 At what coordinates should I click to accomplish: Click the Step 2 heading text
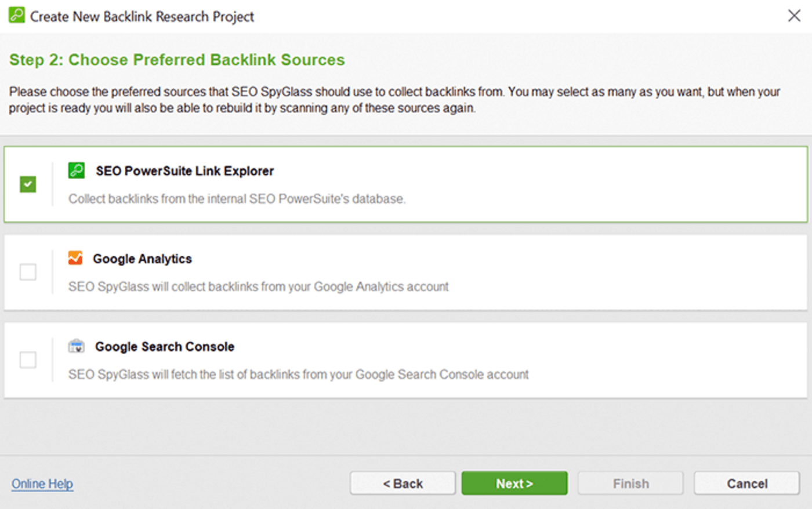pos(177,60)
